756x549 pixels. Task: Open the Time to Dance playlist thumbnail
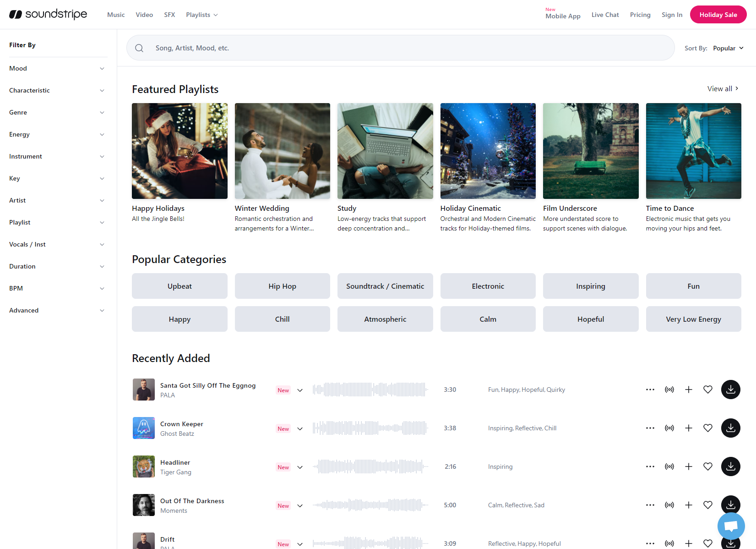(693, 151)
